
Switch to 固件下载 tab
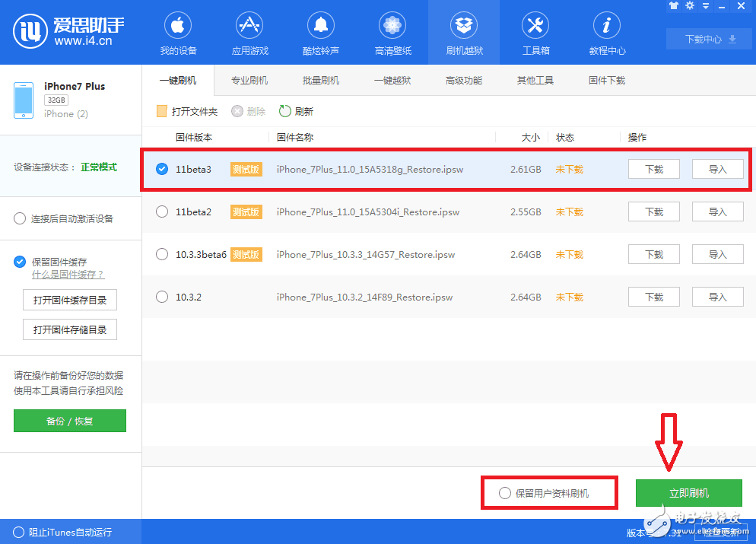pyautogui.click(x=607, y=80)
